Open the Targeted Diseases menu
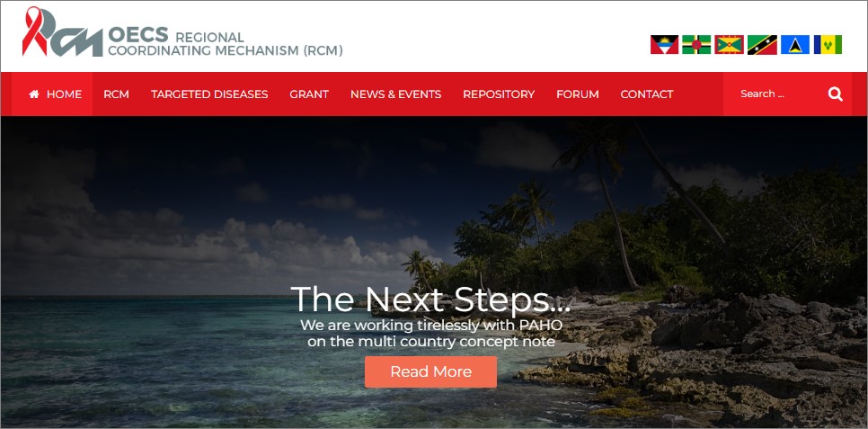Viewport: 868px width, 429px height. coord(209,94)
